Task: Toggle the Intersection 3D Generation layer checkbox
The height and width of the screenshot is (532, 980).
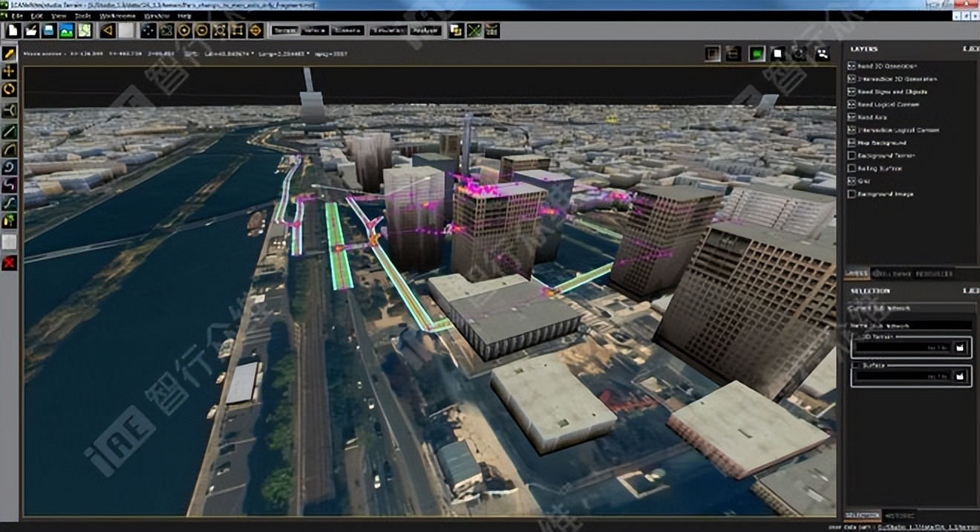Action: point(852,79)
